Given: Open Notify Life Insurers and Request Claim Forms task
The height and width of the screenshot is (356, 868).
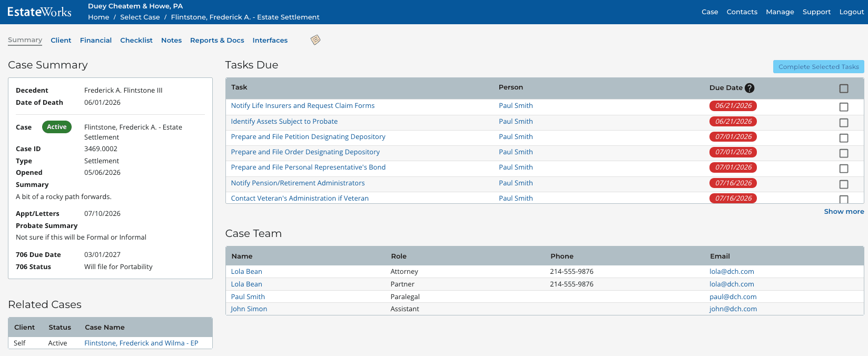Looking at the screenshot, I should (x=303, y=106).
